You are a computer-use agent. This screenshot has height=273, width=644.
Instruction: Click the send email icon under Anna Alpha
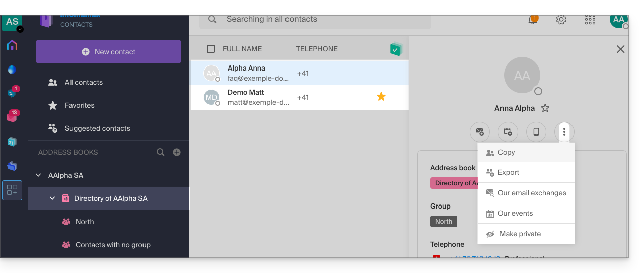(x=480, y=132)
